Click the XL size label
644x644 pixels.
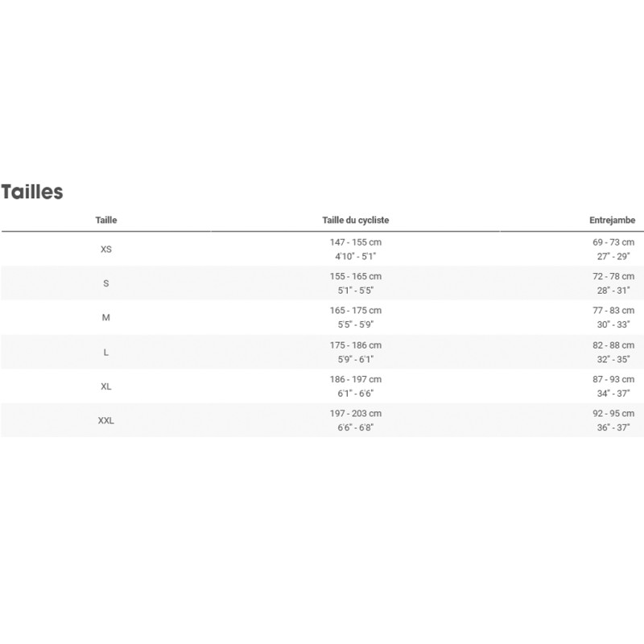click(x=106, y=386)
